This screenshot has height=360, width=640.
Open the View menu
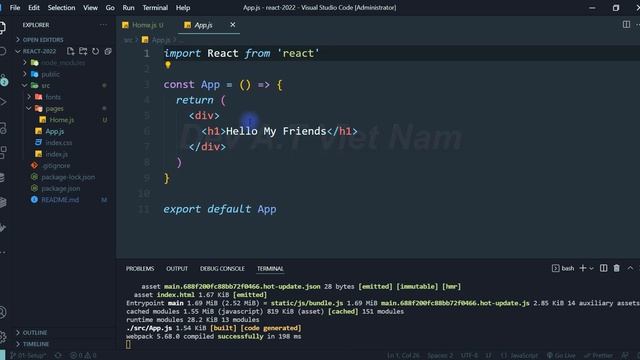click(x=90, y=8)
